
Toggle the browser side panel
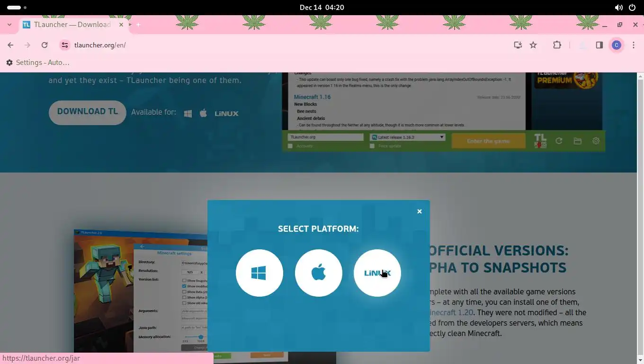(x=599, y=45)
